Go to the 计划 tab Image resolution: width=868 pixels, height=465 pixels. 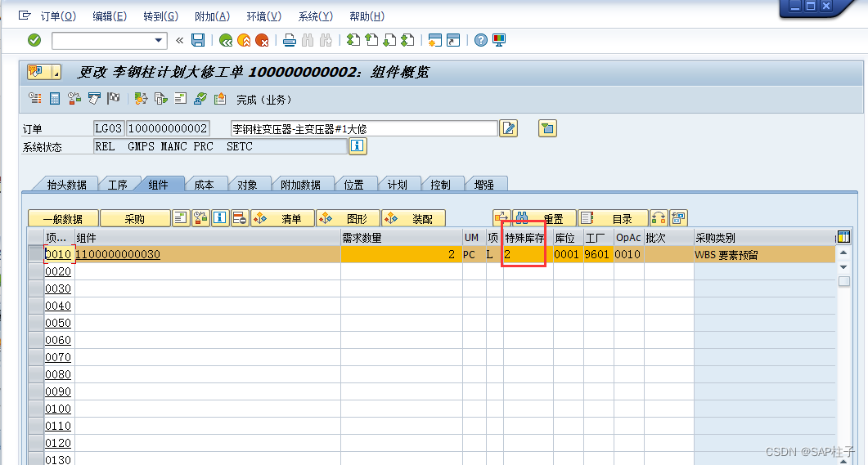click(x=397, y=185)
